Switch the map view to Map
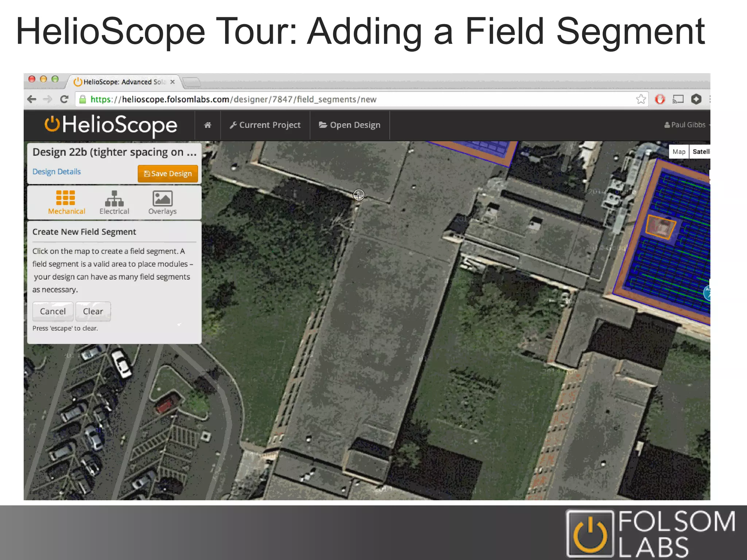The width and height of the screenshot is (747, 560). (679, 152)
